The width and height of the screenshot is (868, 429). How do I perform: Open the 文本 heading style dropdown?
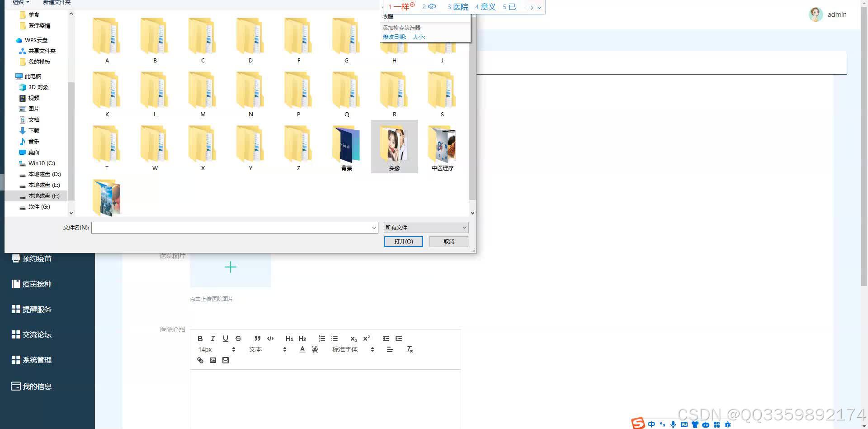pos(268,349)
